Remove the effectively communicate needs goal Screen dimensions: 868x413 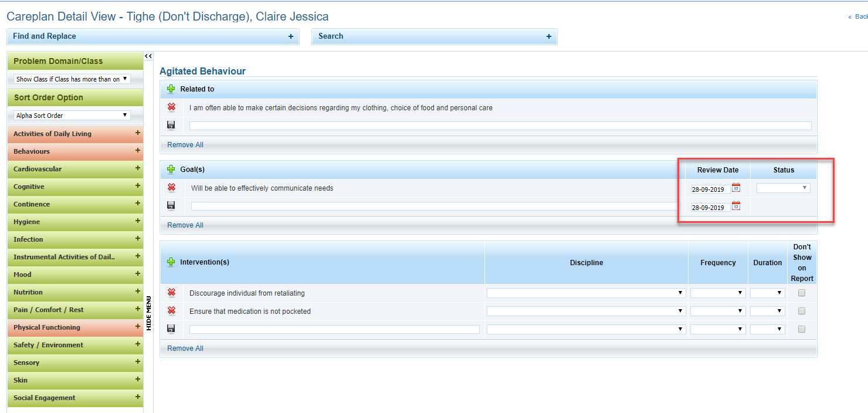tap(171, 188)
